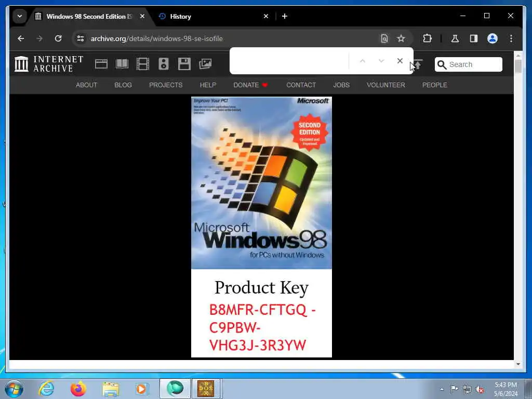Open the VOLUNTEER link
The height and width of the screenshot is (399, 532).
tap(385, 85)
